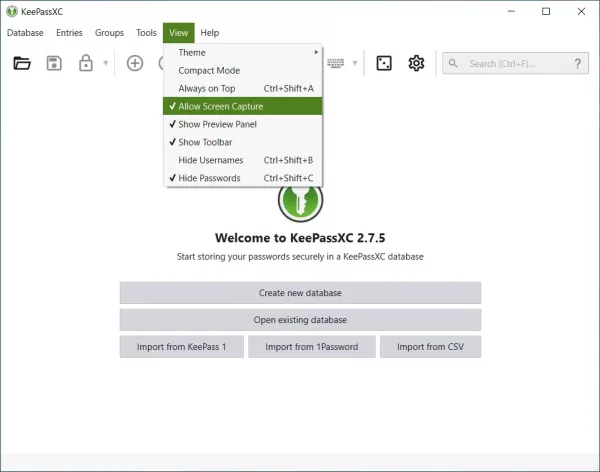The height and width of the screenshot is (472, 600).
Task: Focus the Search (Ctrl+F) field
Action: (x=515, y=63)
